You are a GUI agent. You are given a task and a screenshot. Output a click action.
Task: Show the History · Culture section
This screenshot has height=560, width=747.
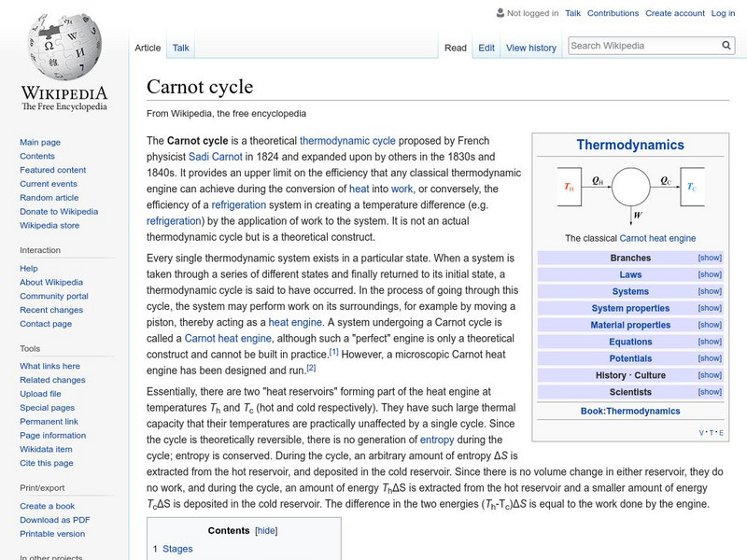[x=710, y=375]
